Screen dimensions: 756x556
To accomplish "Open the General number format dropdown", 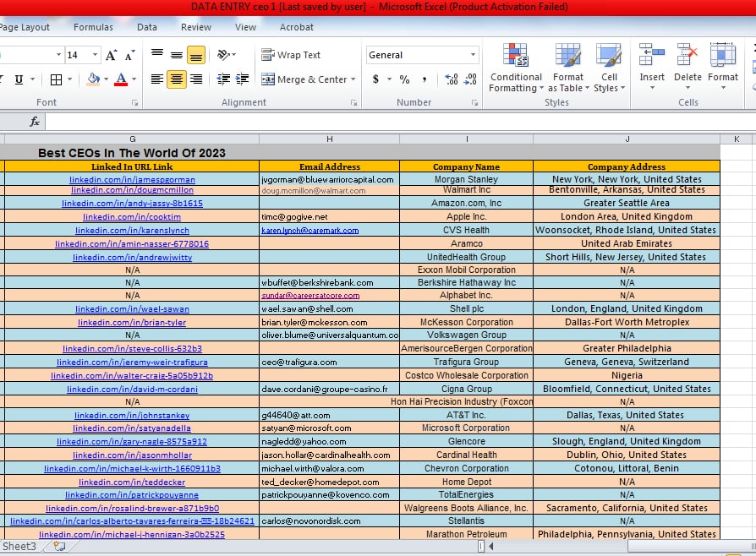I will click(x=474, y=55).
